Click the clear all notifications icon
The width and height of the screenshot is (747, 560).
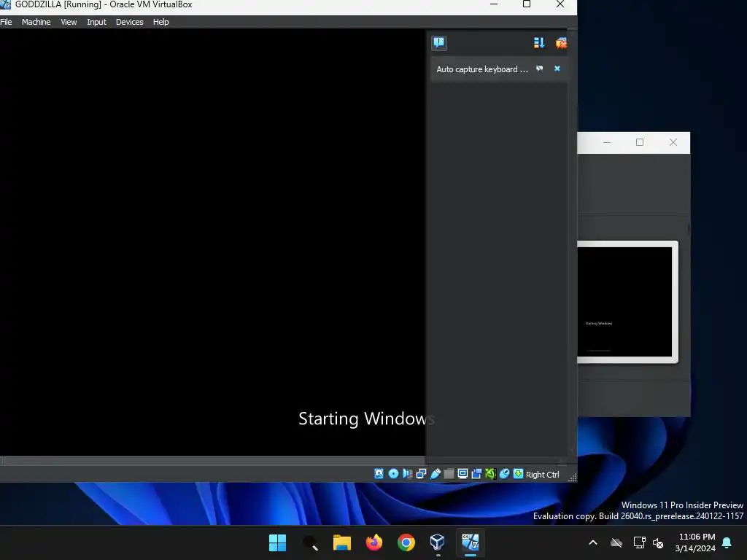(x=561, y=43)
